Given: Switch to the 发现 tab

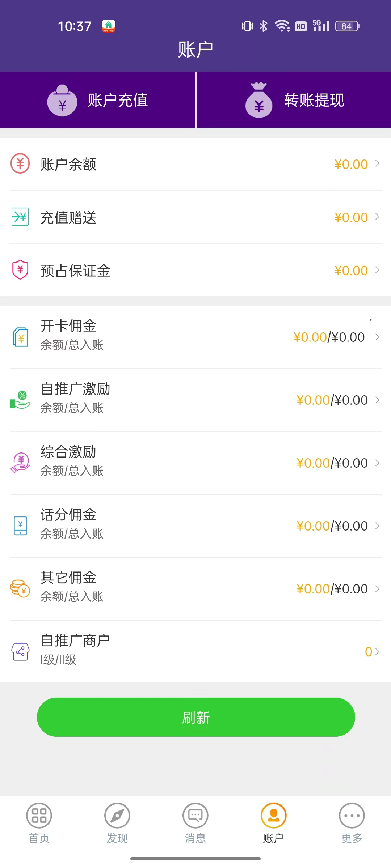Looking at the screenshot, I should [117, 822].
